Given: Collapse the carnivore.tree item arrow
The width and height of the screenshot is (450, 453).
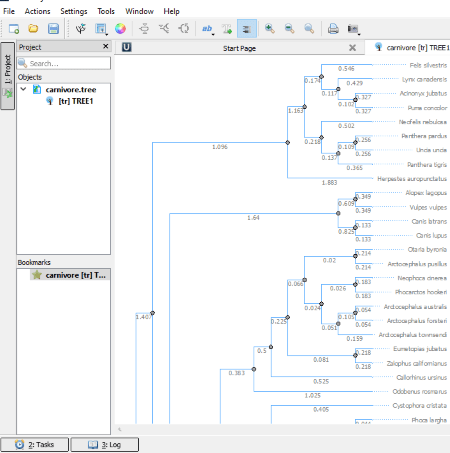Looking at the screenshot, I should coord(23,89).
